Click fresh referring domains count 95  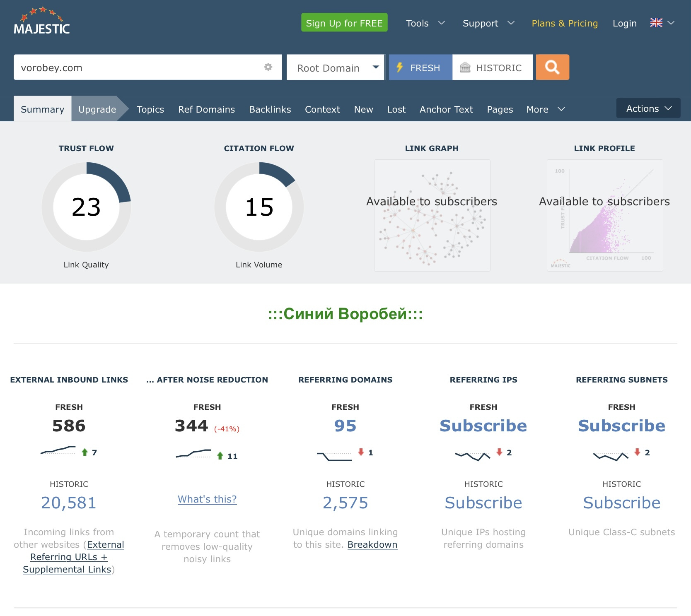click(345, 426)
